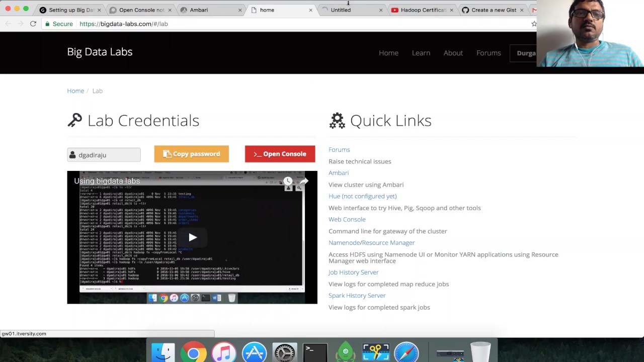Open the Trash in the dock

click(x=480, y=352)
